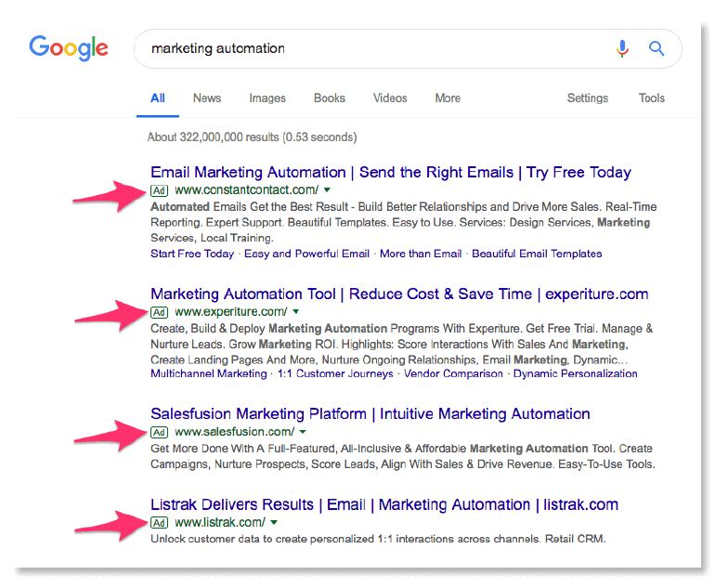Click the search box containing marketing automation

click(x=371, y=48)
